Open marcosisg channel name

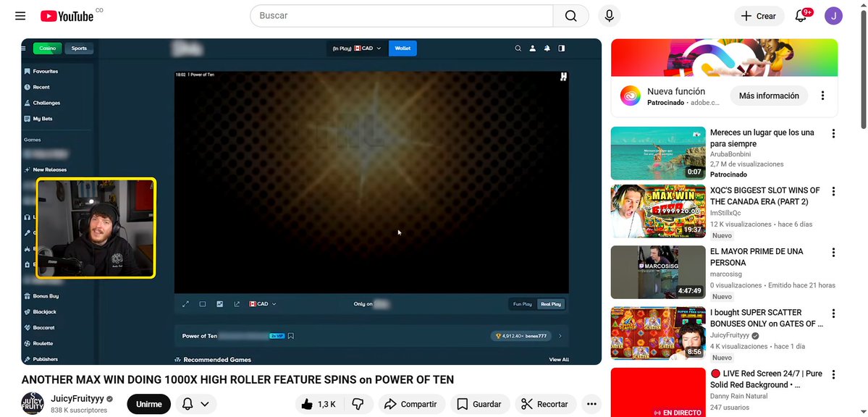coord(725,274)
